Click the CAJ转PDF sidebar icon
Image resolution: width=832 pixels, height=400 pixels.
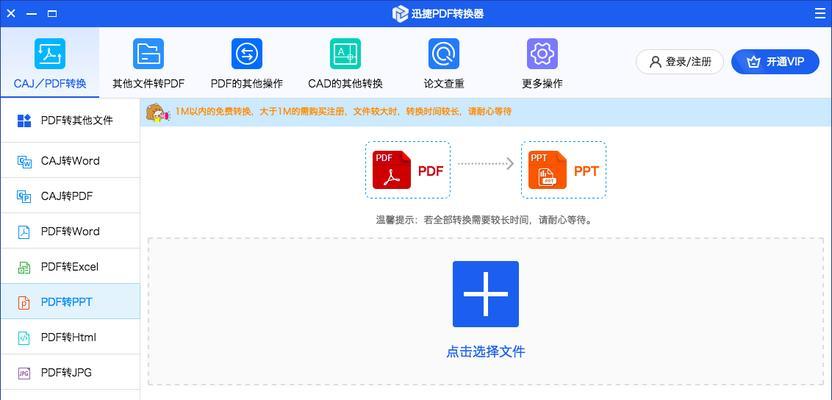(24, 196)
